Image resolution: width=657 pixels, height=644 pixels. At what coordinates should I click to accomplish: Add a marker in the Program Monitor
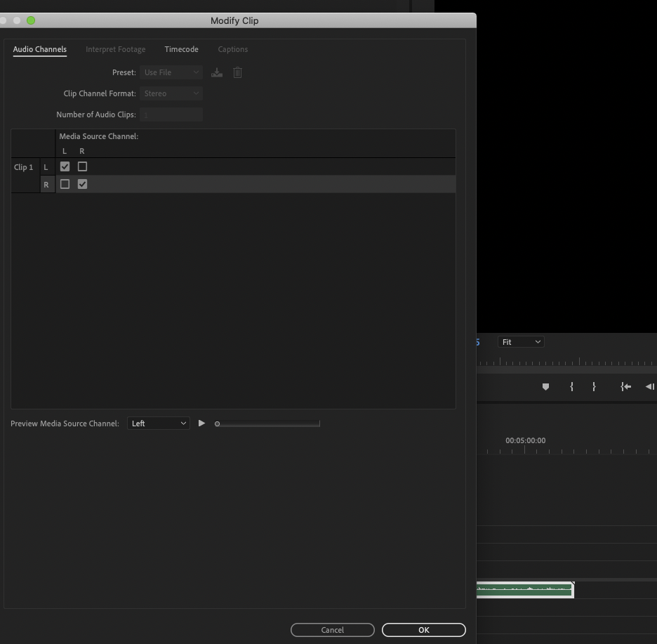pyautogui.click(x=545, y=386)
